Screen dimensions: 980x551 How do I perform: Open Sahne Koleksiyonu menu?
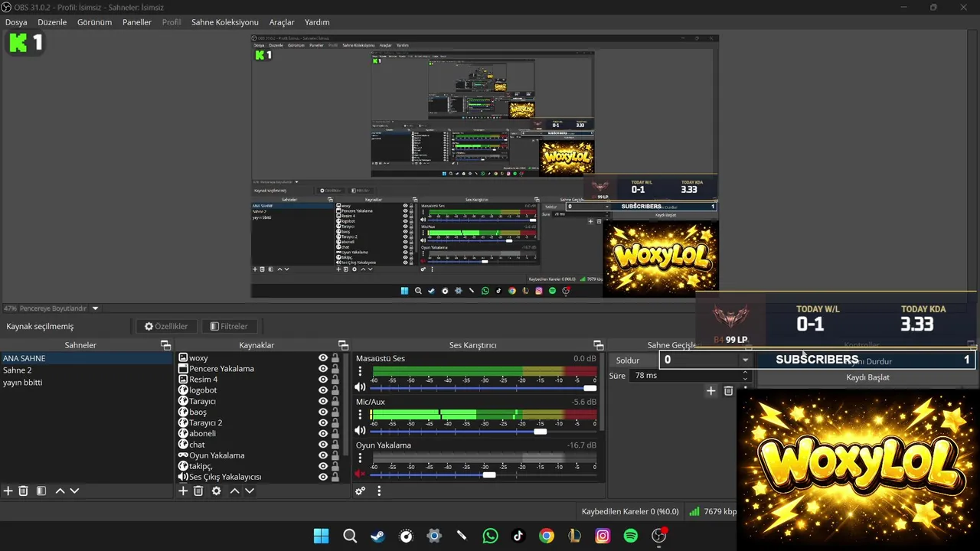tap(224, 22)
